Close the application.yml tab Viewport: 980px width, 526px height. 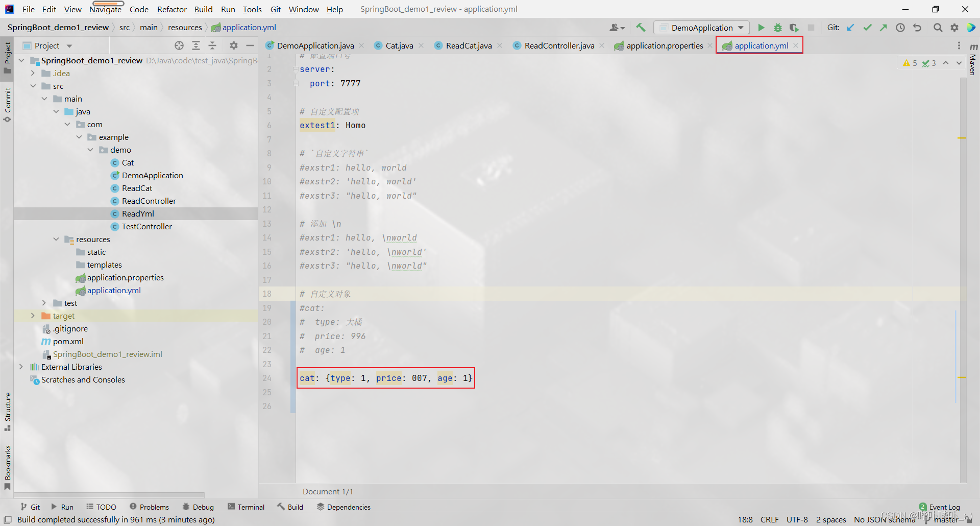796,45
